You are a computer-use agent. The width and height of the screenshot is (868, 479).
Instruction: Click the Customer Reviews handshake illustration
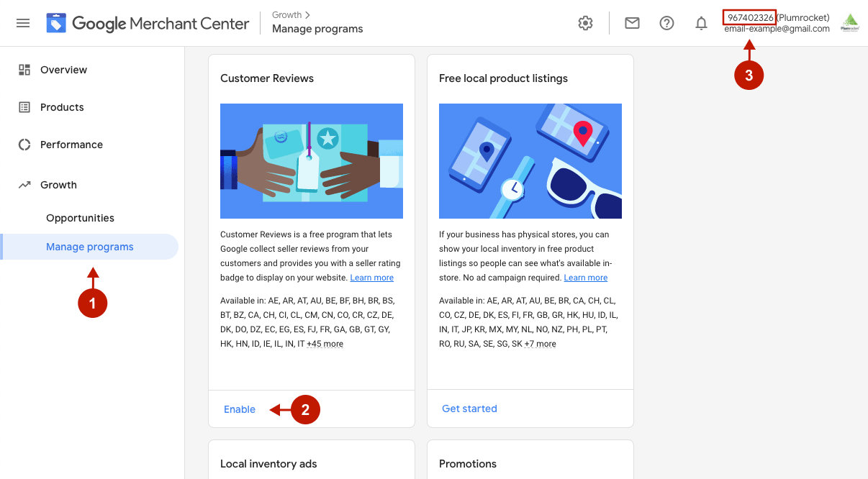312,161
